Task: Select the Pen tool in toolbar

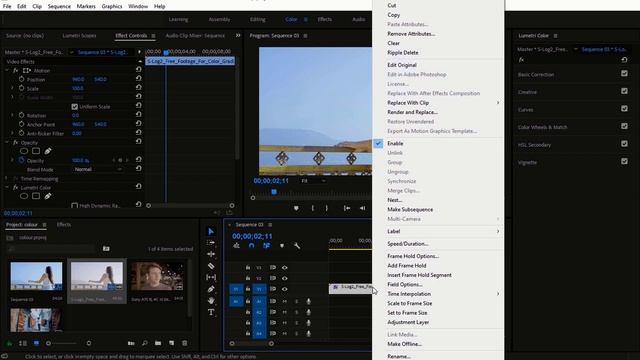Action: click(x=211, y=289)
